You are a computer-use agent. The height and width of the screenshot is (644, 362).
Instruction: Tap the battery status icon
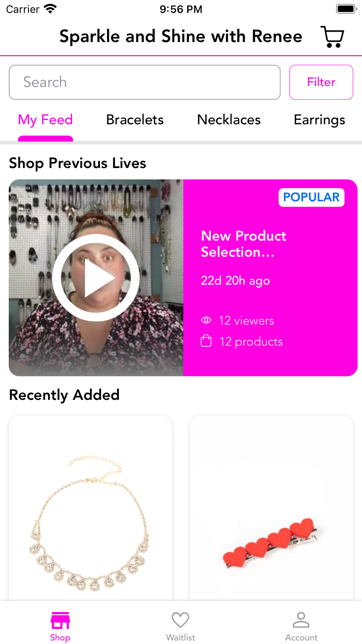[x=346, y=9]
